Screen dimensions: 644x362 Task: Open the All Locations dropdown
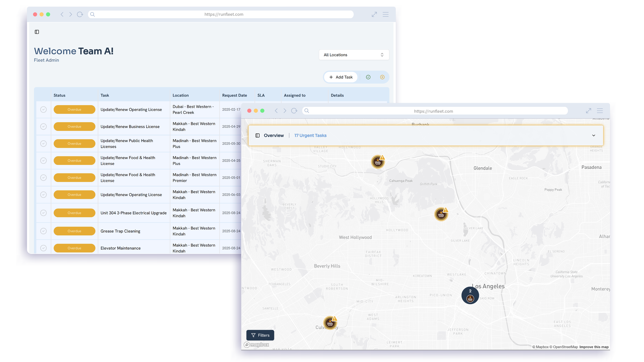pos(354,55)
